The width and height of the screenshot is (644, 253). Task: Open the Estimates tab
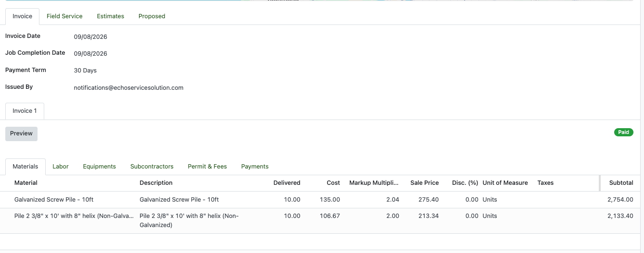(111, 16)
